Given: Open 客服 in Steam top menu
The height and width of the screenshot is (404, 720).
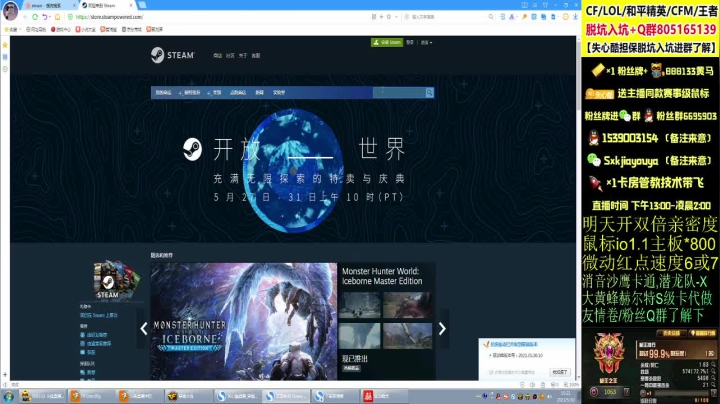Looking at the screenshot, I should 256,56.
